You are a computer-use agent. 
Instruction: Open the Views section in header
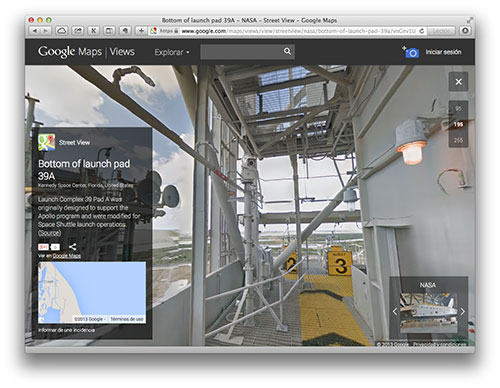coord(122,52)
